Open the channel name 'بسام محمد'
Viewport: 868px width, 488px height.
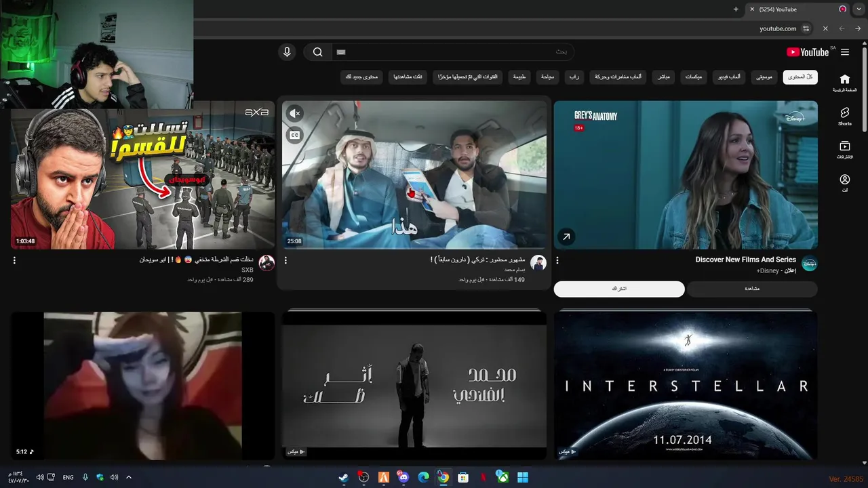(x=515, y=270)
